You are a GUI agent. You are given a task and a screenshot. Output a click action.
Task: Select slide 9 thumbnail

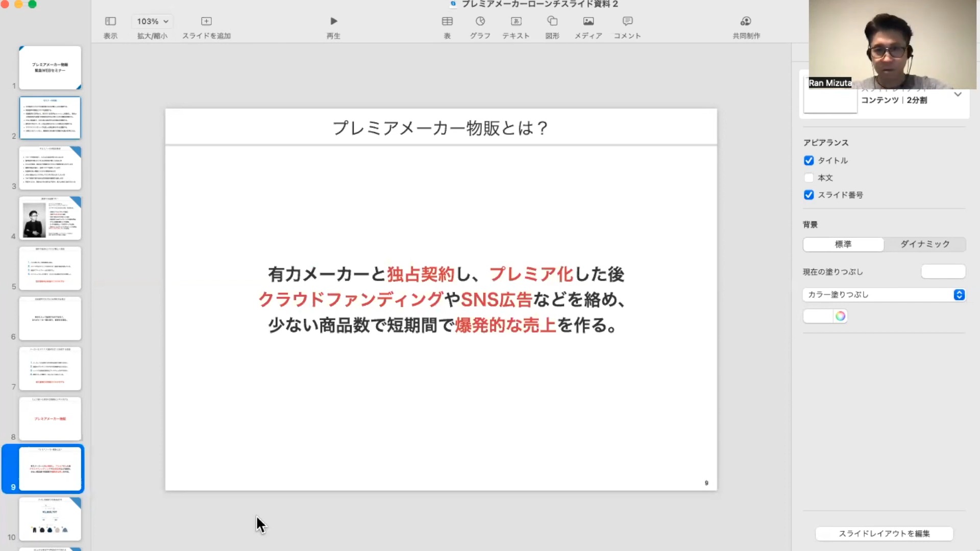50,469
